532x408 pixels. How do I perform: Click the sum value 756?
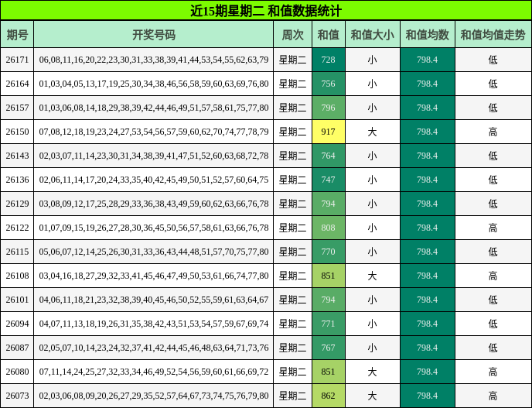(x=328, y=84)
